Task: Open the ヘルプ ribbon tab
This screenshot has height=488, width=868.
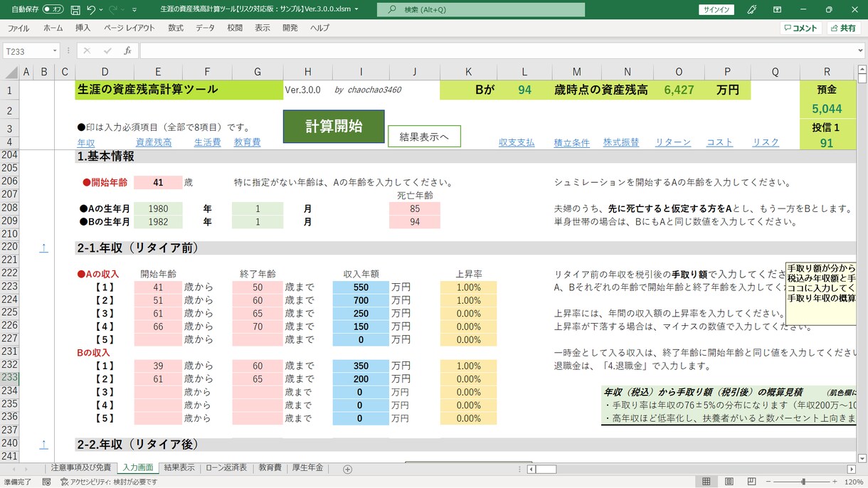Action: tap(320, 28)
